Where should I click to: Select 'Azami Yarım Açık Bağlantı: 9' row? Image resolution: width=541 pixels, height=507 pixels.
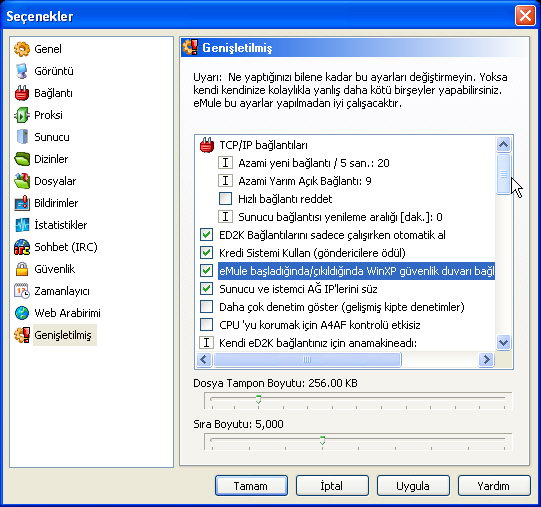(305, 181)
